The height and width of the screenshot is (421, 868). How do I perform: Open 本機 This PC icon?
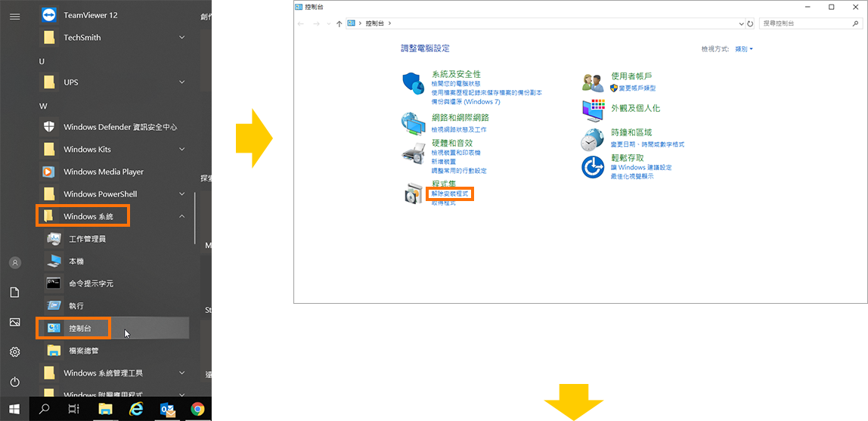click(54, 261)
